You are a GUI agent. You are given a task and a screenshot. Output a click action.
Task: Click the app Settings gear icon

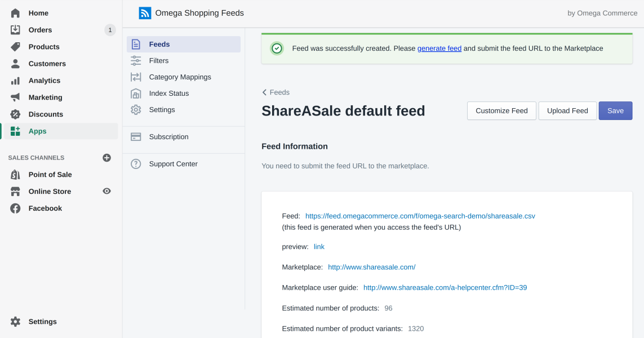136,110
